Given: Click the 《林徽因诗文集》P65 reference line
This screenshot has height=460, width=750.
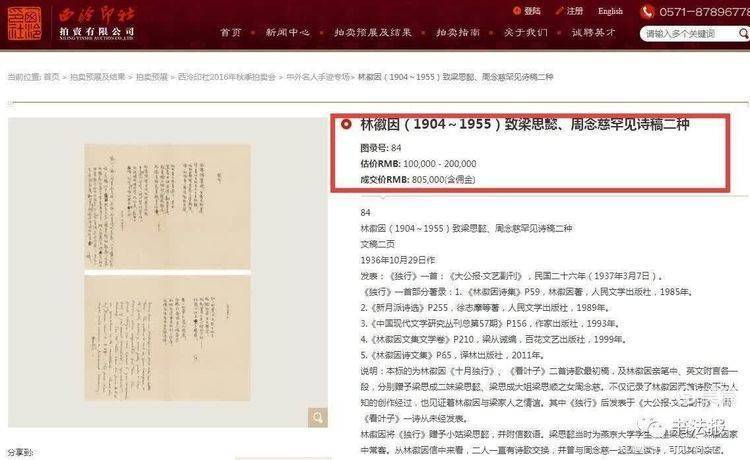Looking at the screenshot, I should 452,355.
